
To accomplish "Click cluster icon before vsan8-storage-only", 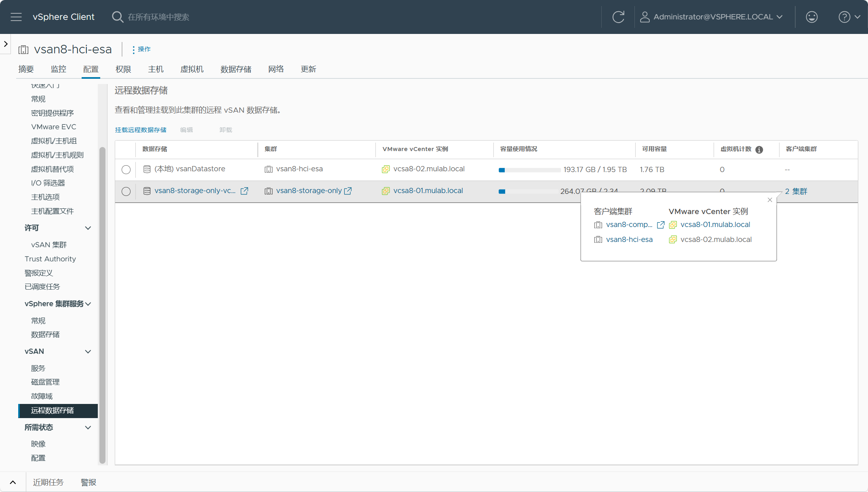I will point(268,191).
